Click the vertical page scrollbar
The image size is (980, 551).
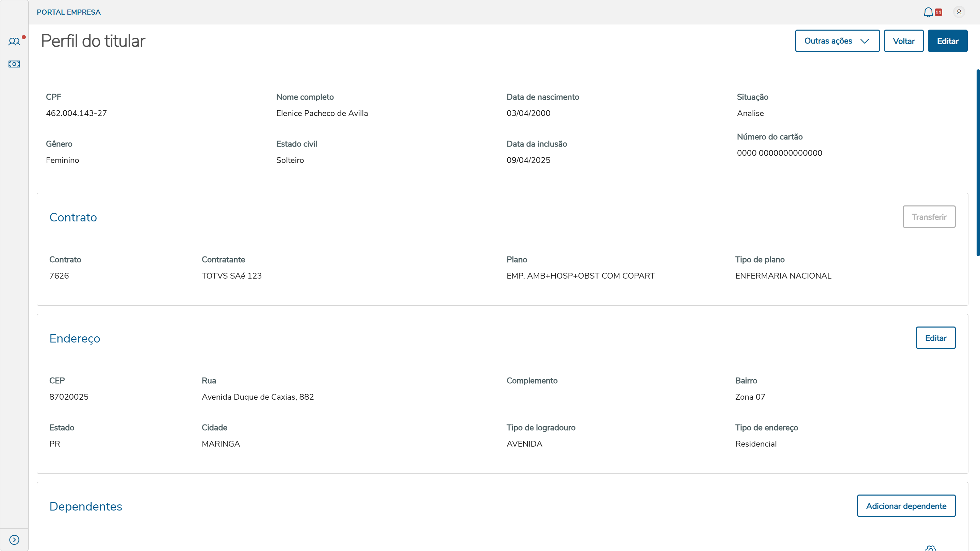(978, 163)
